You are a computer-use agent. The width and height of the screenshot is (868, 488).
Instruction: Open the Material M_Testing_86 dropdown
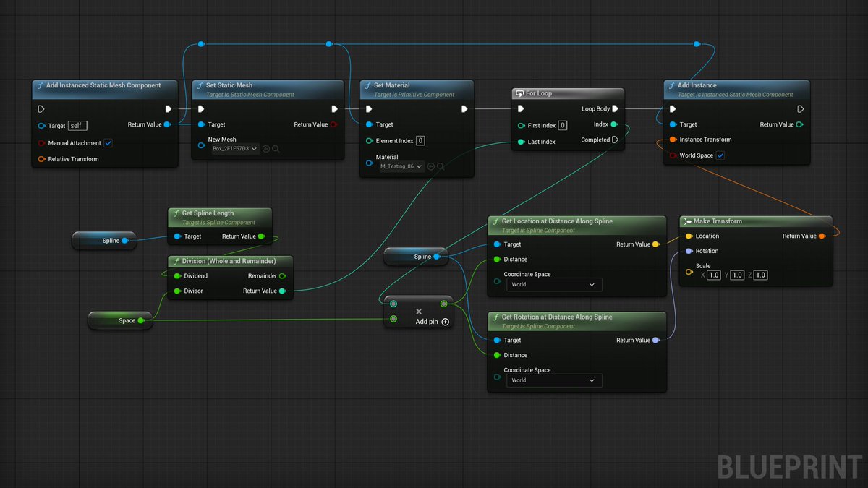click(x=403, y=166)
